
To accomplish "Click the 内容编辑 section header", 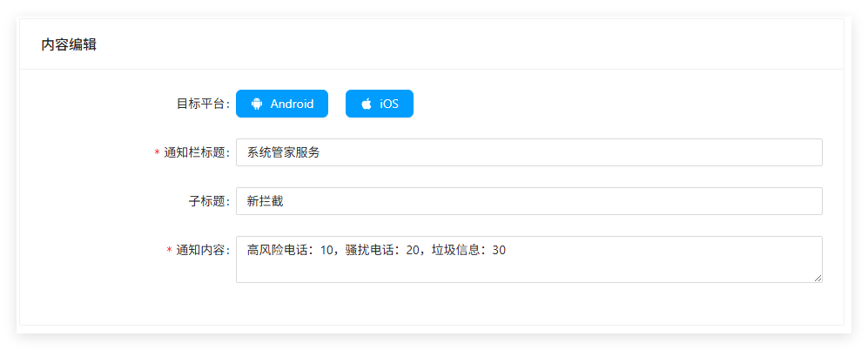I will (x=69, y=44).
